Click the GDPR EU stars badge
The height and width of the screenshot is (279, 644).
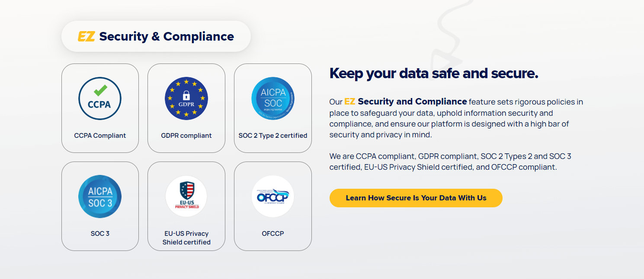(x=186, y=98)
